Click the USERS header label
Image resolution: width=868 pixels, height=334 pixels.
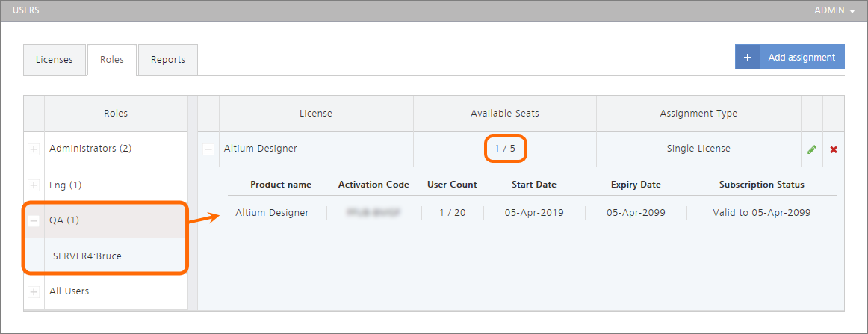click(x=26, y=11)
